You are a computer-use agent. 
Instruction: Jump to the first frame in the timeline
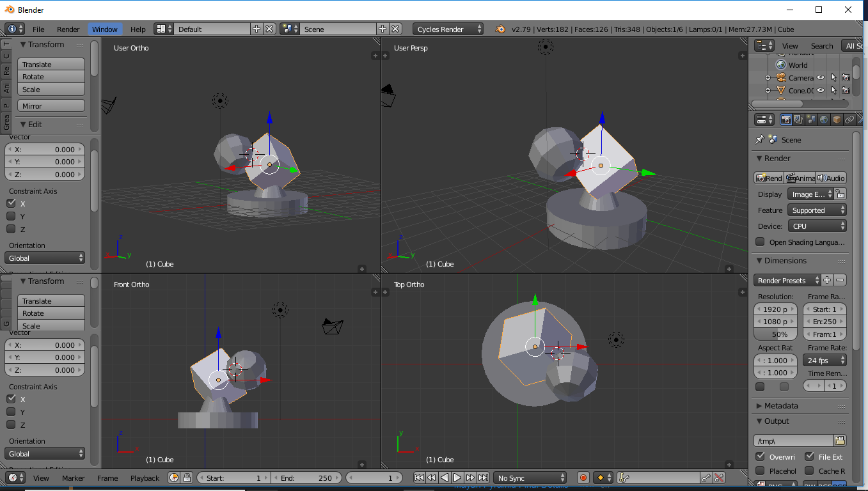[x=420, y=477]
